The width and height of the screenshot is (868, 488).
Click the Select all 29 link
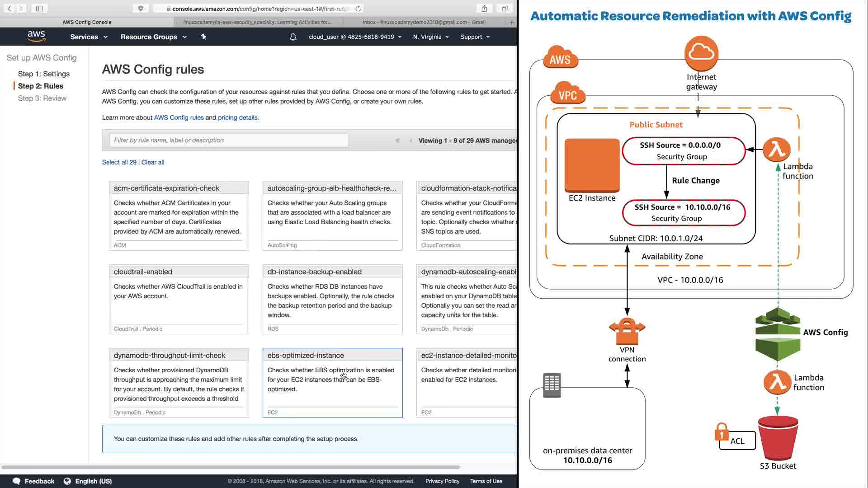119,162
